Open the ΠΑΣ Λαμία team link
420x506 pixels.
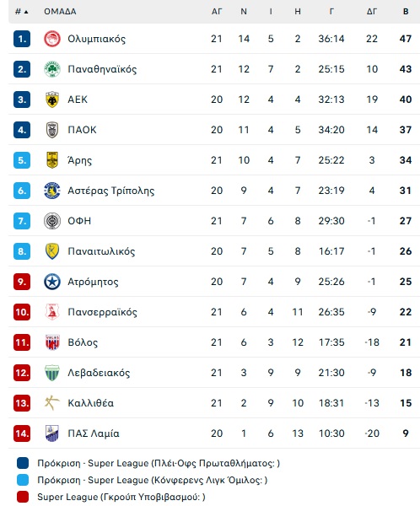coord(94,433)
